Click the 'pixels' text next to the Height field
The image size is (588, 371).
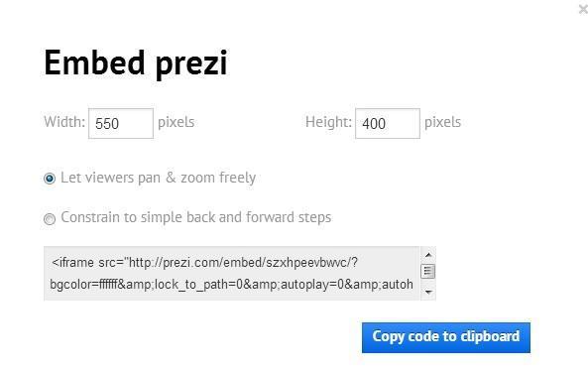click(442, 122)
